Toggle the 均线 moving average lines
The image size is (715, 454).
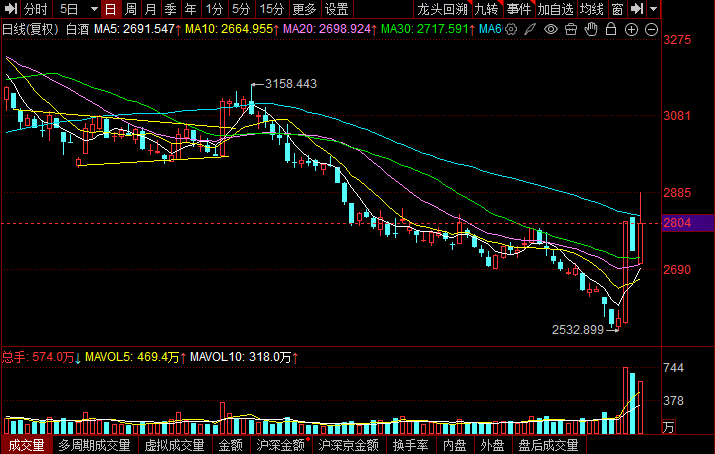click(x=591, y=9)
